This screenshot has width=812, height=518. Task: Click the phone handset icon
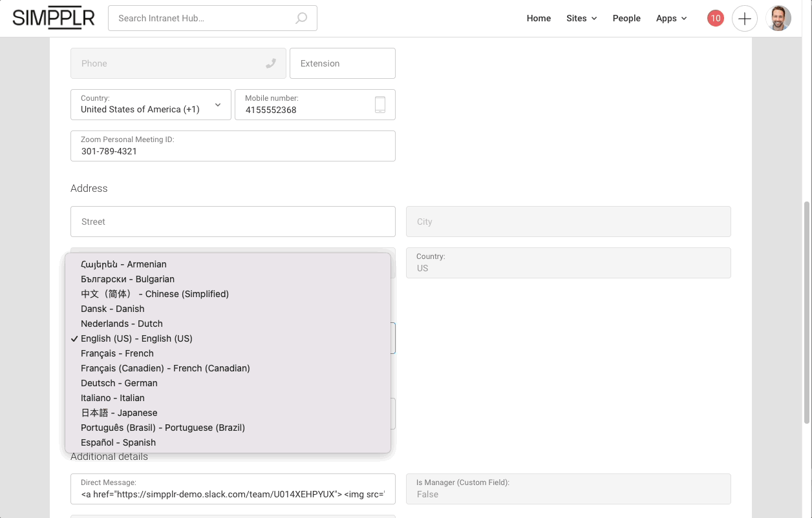pyautogui.click(x=271, y=63)
